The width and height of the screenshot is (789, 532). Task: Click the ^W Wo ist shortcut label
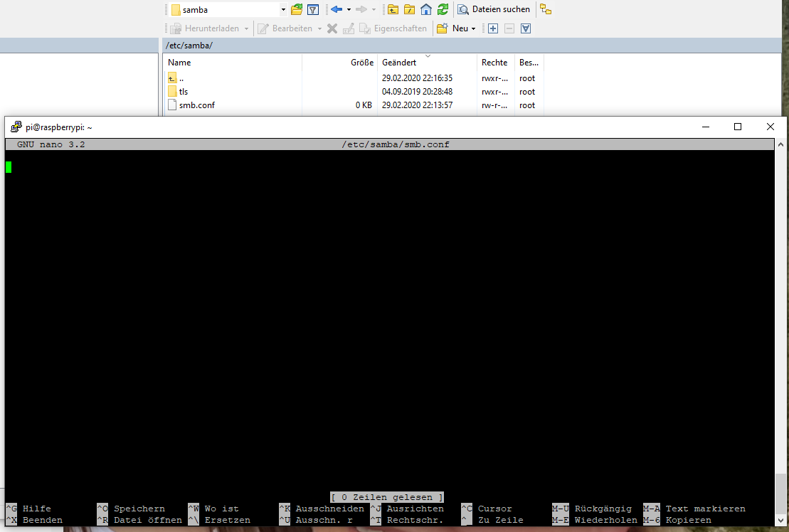213,509
